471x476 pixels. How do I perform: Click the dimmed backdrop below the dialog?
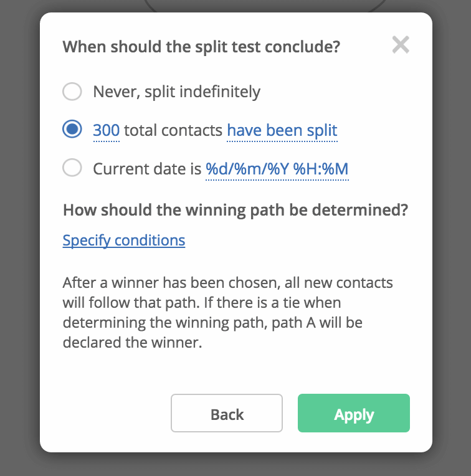pyautogui.click(x=235, y=464)
